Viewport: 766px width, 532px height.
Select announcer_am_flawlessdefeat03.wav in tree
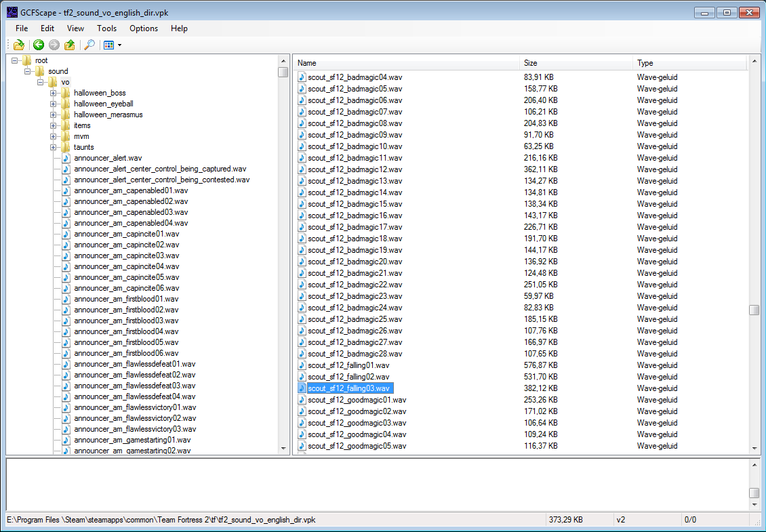134,386
